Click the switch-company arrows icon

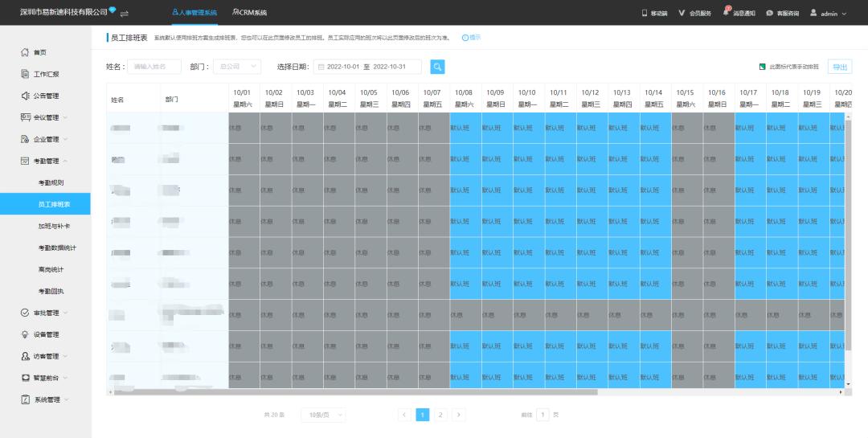pyautogui.click(x=124, y=14)
